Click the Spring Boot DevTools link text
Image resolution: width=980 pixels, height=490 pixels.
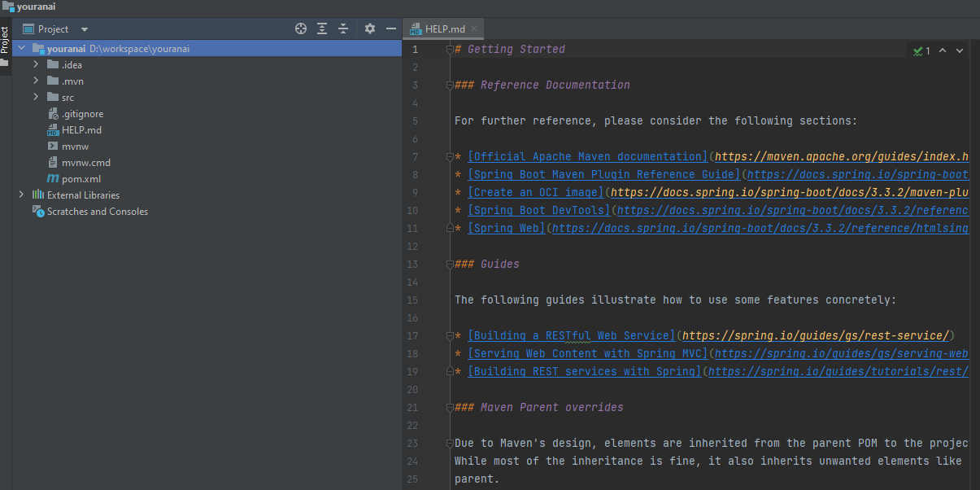pyautogui.click(x=539, y=211)
